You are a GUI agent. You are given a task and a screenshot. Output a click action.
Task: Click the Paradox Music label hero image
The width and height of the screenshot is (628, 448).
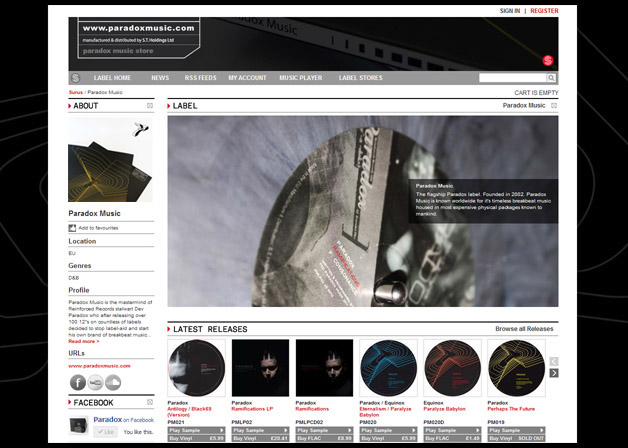point(363,211)
